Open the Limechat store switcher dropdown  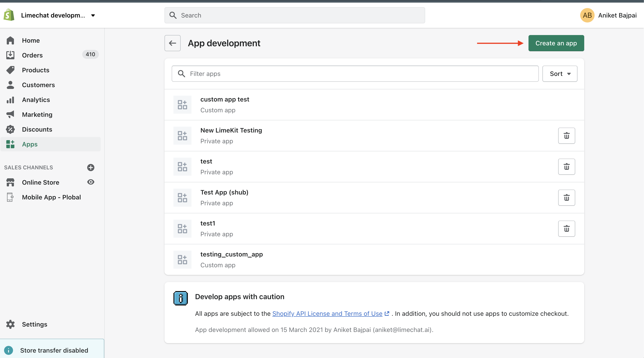tap(58, 15)
